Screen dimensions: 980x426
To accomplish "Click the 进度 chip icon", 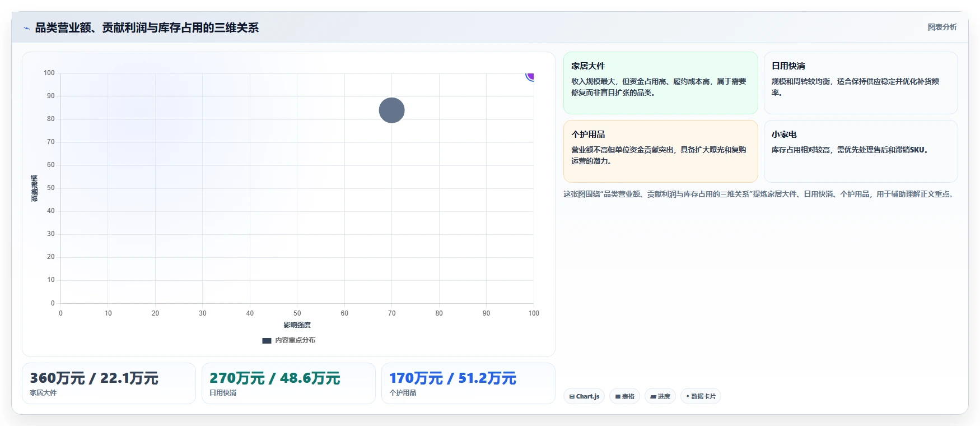I will (653, 397).
